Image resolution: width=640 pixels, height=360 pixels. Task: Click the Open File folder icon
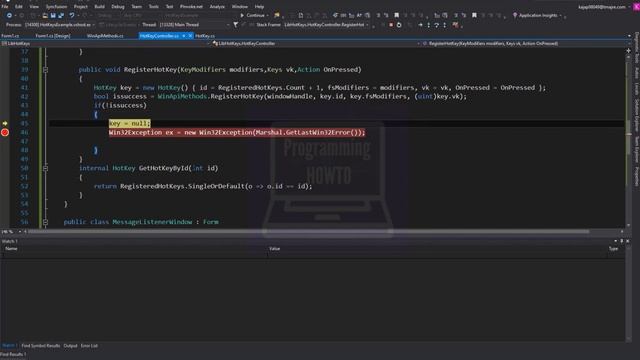(x=45, y=16)
